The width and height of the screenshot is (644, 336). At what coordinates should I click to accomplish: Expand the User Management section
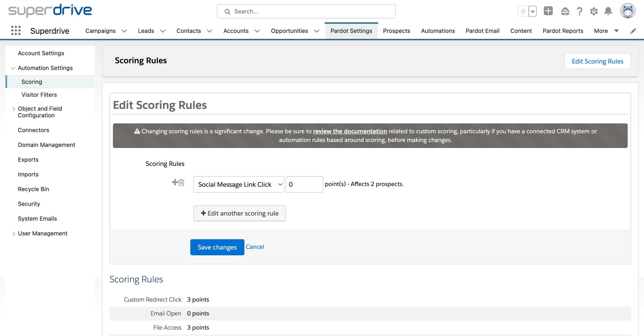tap(14, 234)
